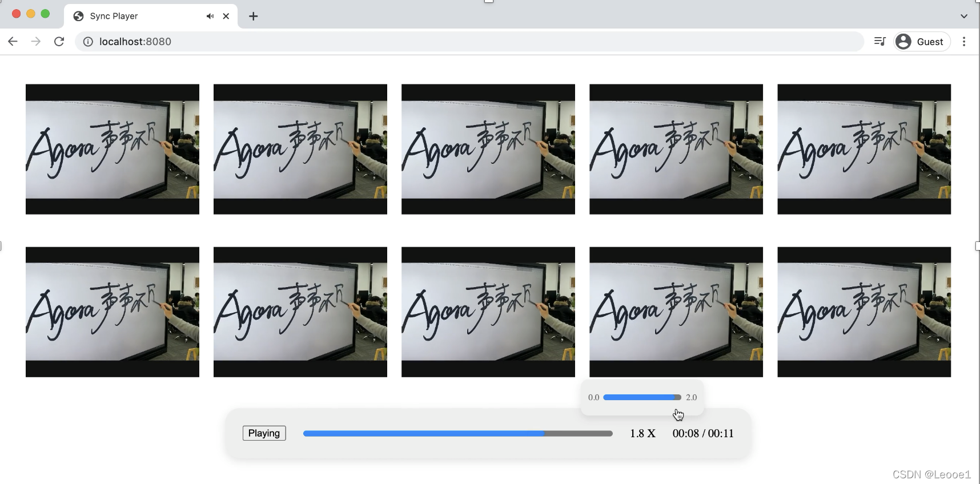Viewport: 980px width, 484px height.
Task: Expand the tab search chevron
Action: point(964,16)
